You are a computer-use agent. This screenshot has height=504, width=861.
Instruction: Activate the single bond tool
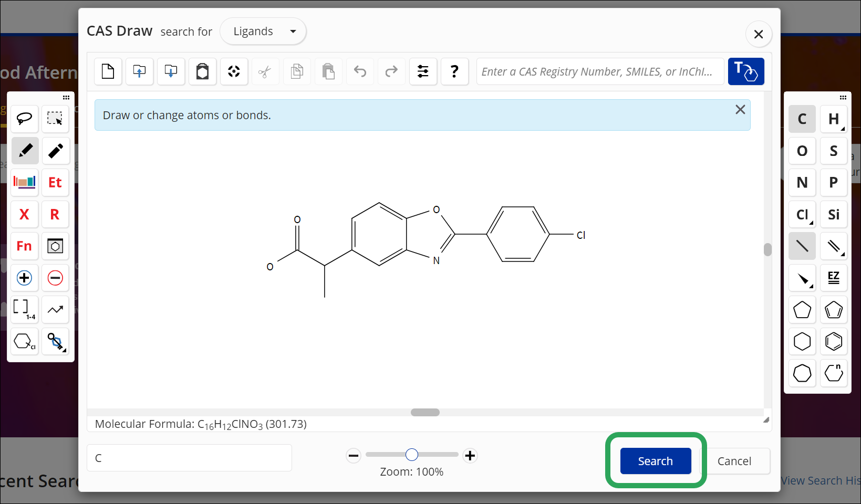click(802, 246)
